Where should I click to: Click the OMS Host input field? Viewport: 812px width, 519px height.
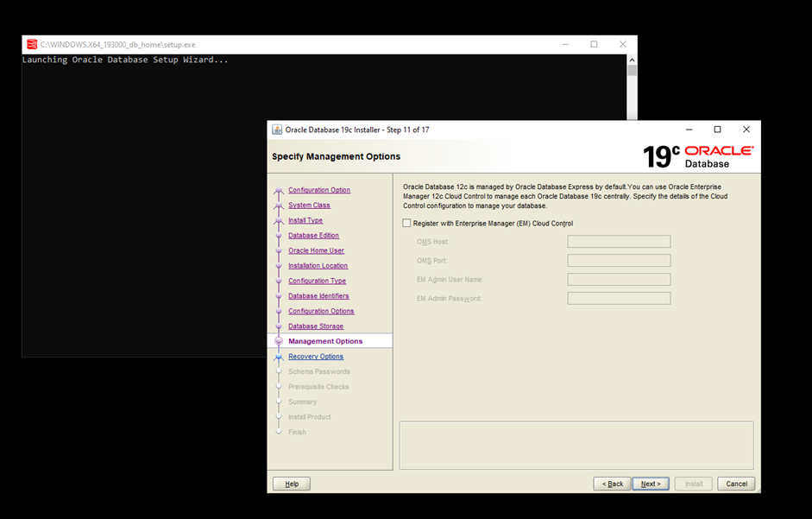click(x=619, y=242)
